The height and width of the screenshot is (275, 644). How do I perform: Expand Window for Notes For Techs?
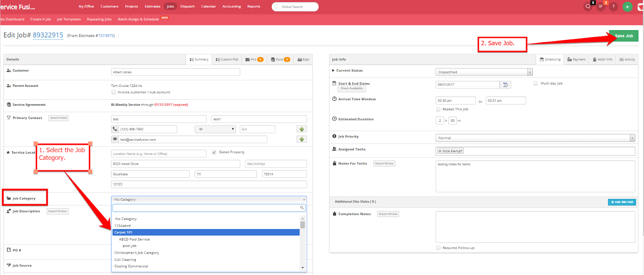(x=384, y=164)
